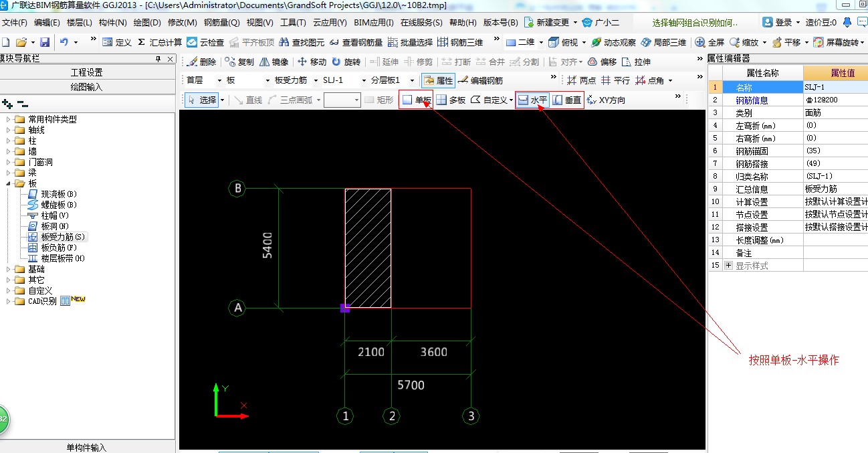Viewport: 868px width, 453px height.
Task: Click 屏幕旋转 screen rotate tool
Action: (x=836, y=42)
